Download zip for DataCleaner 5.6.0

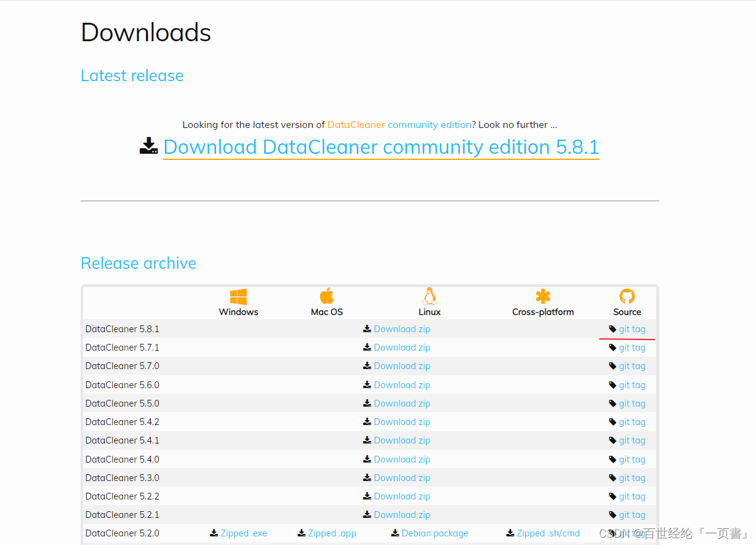click(402, 385)
